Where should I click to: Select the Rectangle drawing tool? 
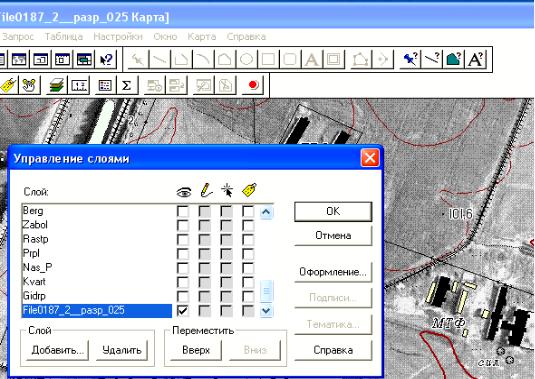(x=268, y=60)
